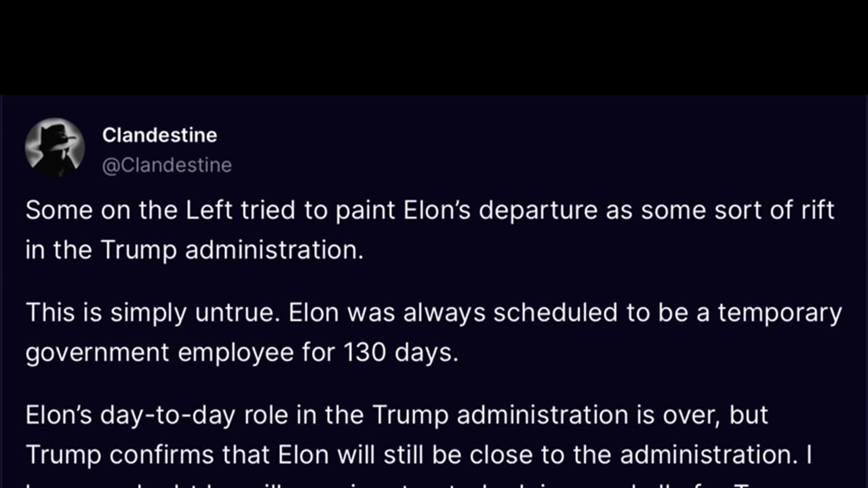
Task: Click the line starting "Elon's day-to-day role"
Action: (397, 415)
